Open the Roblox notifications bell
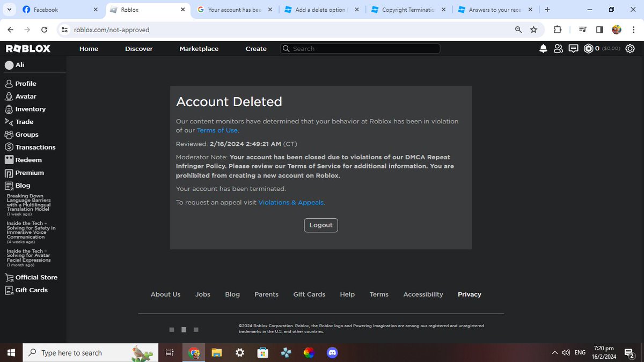The height and width of the screenshot is (362, 644). click(543, 49)
